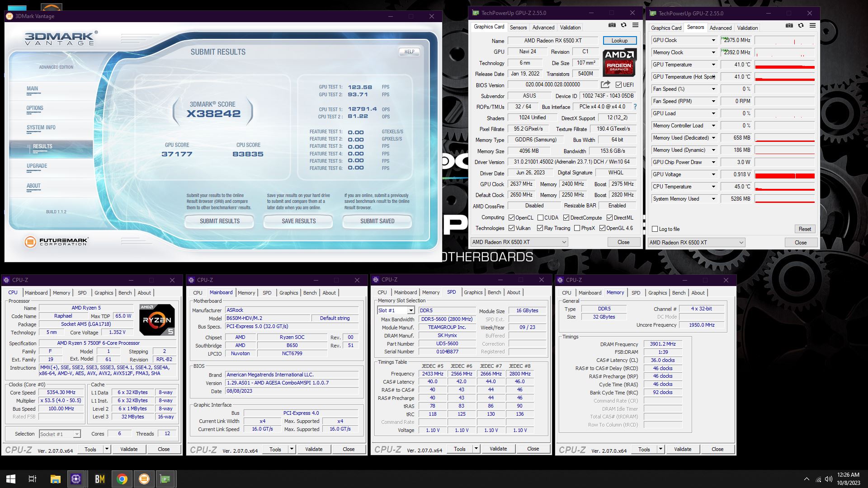The height and width of the screenshot is (488, 868).
Task: Toggle the Ray Tracing checkbox
Action: pos(540,228)
